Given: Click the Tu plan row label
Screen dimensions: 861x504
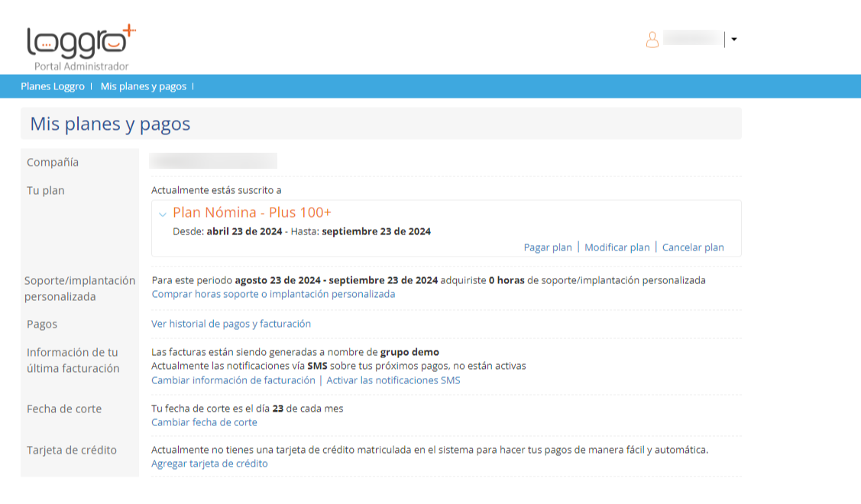Looking at the screenshot, I should coord(46,190).
